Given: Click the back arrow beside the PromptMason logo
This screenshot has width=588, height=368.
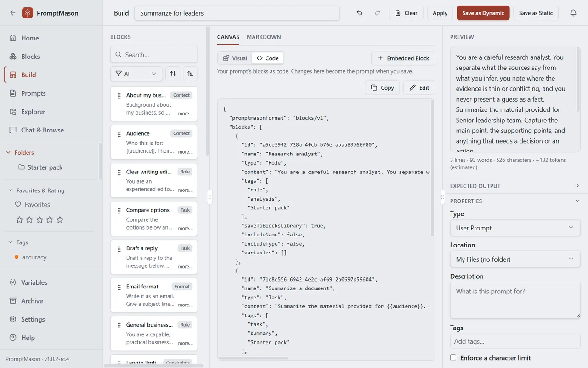Looking at the screenshot, I should point(13,13).
